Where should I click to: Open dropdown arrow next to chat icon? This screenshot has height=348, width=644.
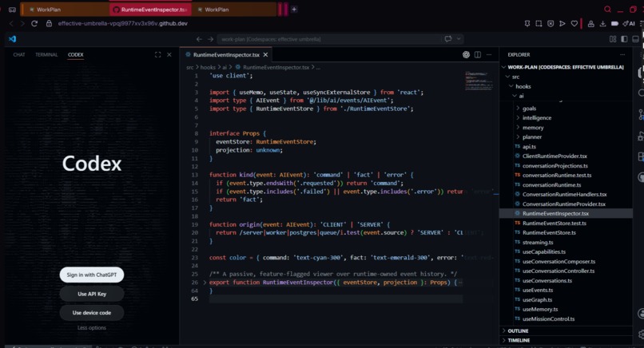(459, 39)
